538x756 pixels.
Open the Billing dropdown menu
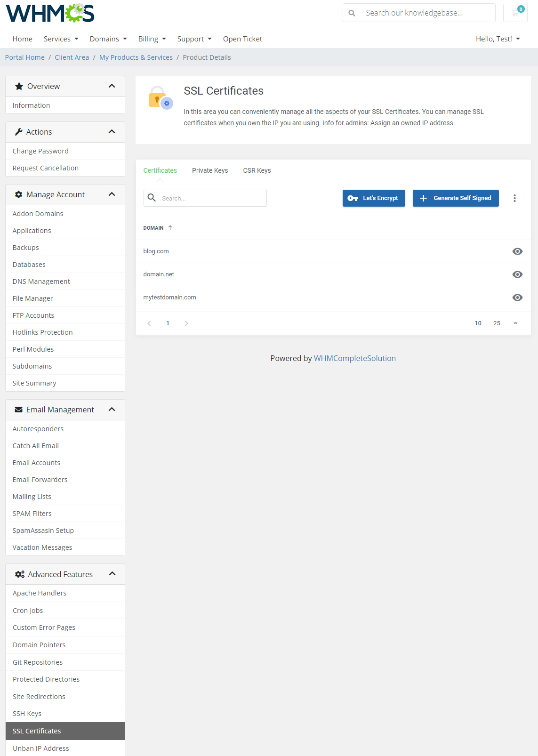(x=152, y=39)
